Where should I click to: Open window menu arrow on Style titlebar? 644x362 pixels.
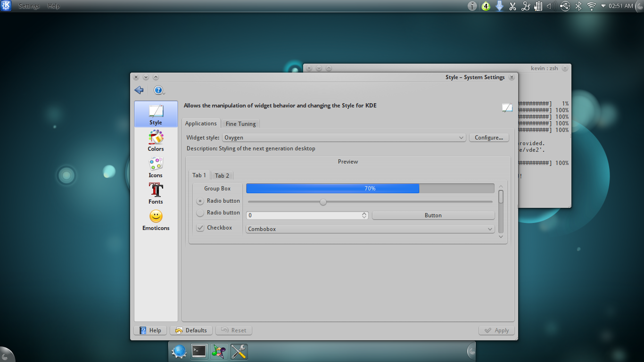(512, 77)
